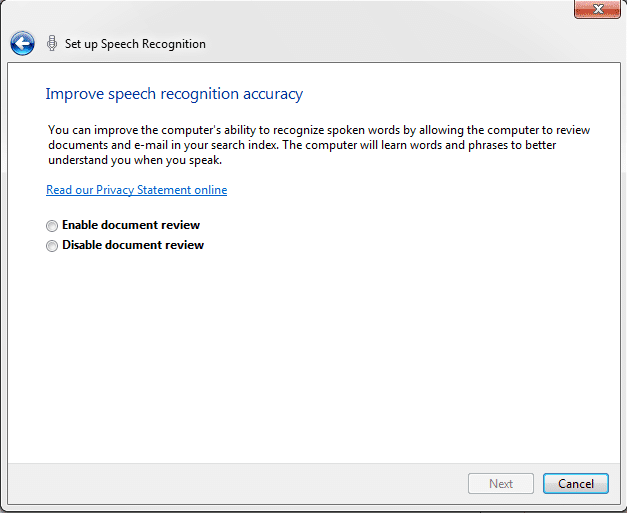Image resolution: width=627 pixels, height=513 pixels.
Task: Click the text line 'documents and e-mail in your search'
Action: click(302, 145)
